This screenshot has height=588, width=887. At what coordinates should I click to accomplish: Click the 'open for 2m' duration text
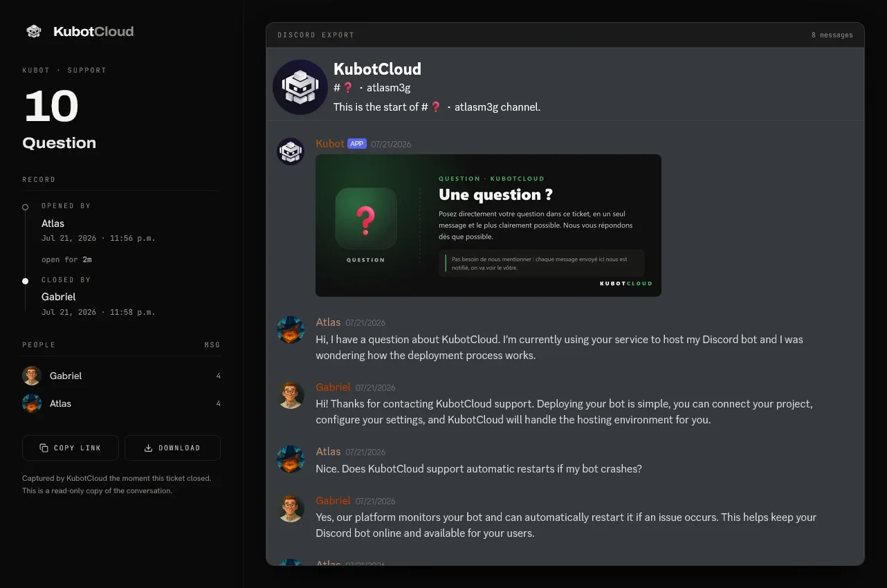[66, 260]
